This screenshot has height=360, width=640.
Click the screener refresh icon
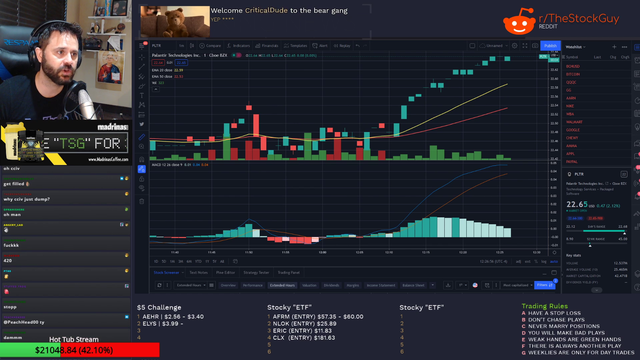click(159, 285)
